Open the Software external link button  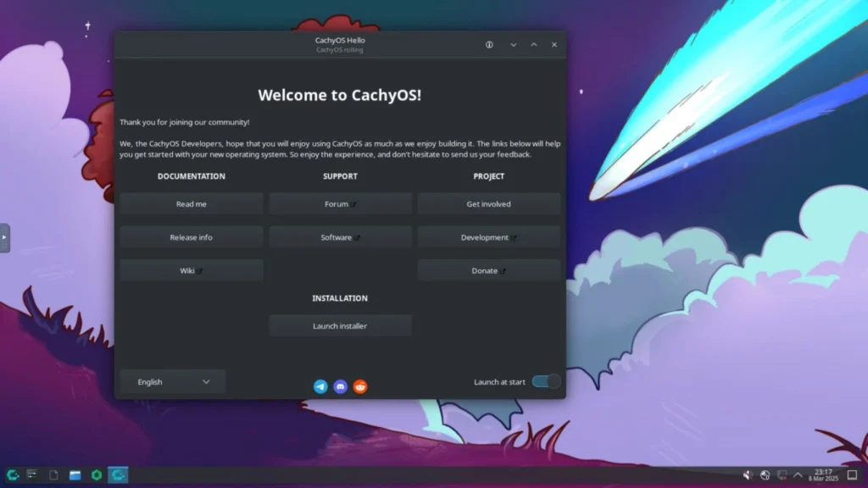point(341,237)
